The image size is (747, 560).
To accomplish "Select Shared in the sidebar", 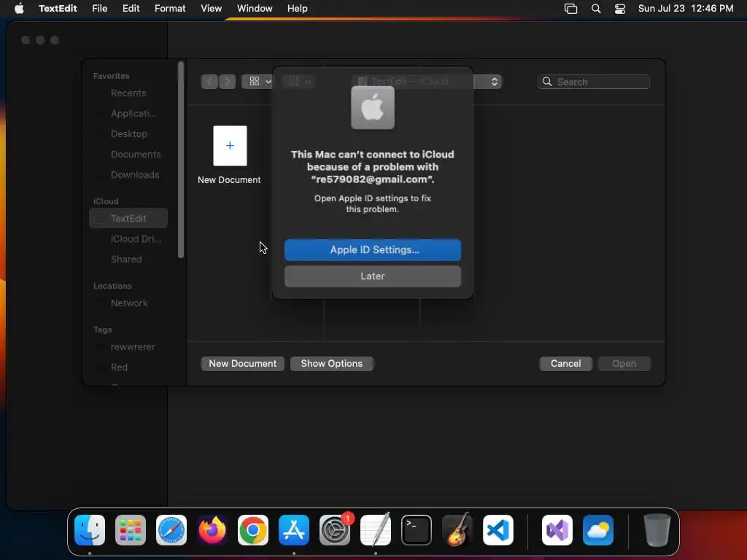I will point(128,259).
